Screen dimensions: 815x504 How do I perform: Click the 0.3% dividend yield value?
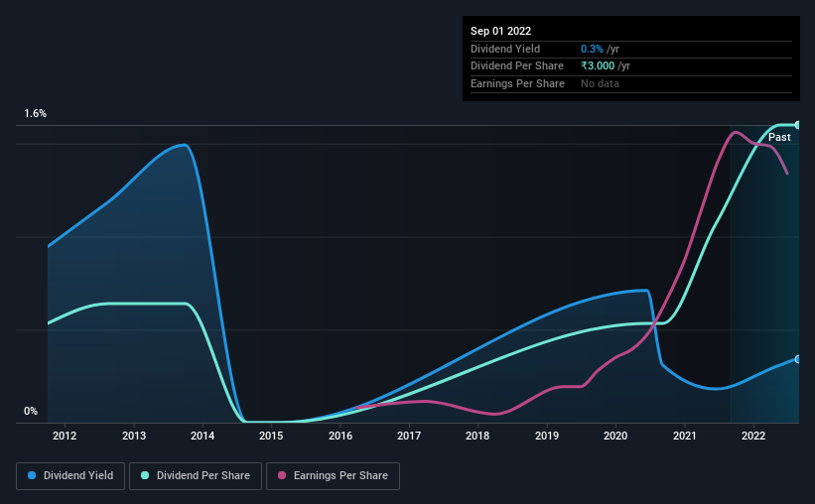tap(592, 49)
